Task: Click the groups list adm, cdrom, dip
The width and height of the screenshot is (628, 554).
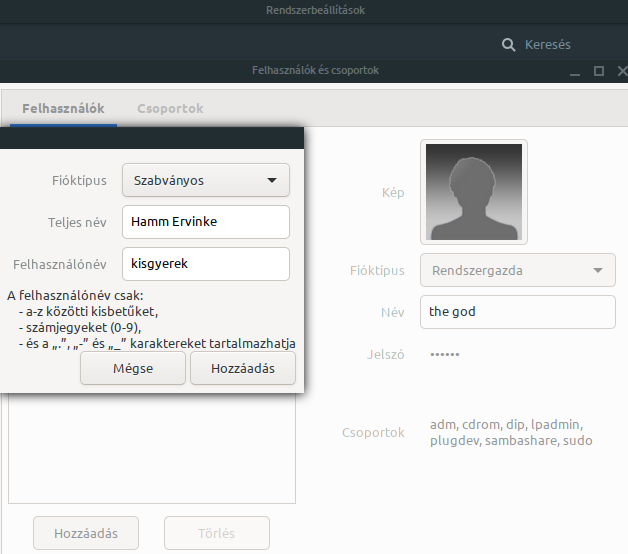Action: pos(511,433)
